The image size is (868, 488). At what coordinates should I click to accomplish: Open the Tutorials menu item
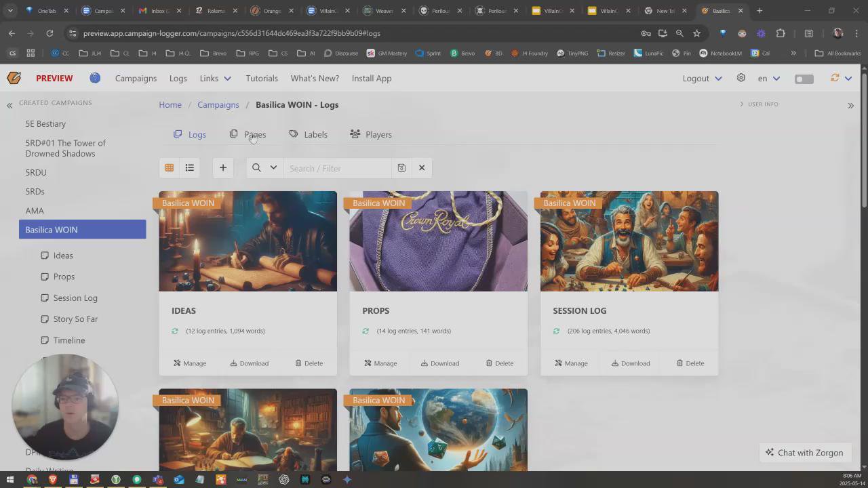tap(262, 78)
